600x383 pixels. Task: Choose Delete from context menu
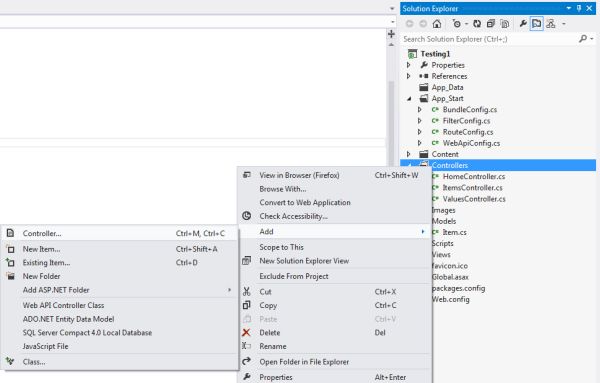pyautogui.click(x=335, y=332)
